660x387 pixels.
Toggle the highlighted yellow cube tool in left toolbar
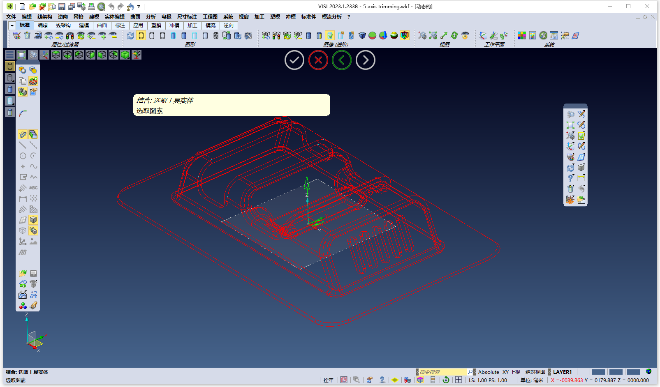[33, 220]
